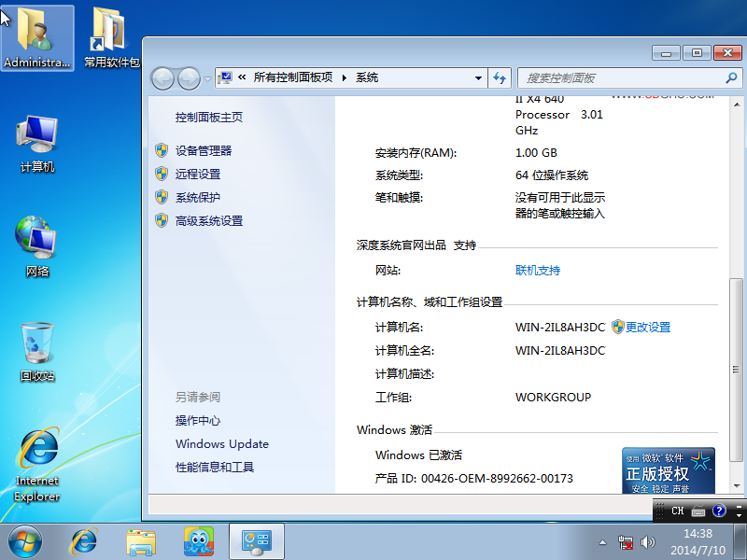Open 高级系统设置 advanced settings link
Image resolution: width=747 pixels, height=560 pixels.
pos(208,220)
